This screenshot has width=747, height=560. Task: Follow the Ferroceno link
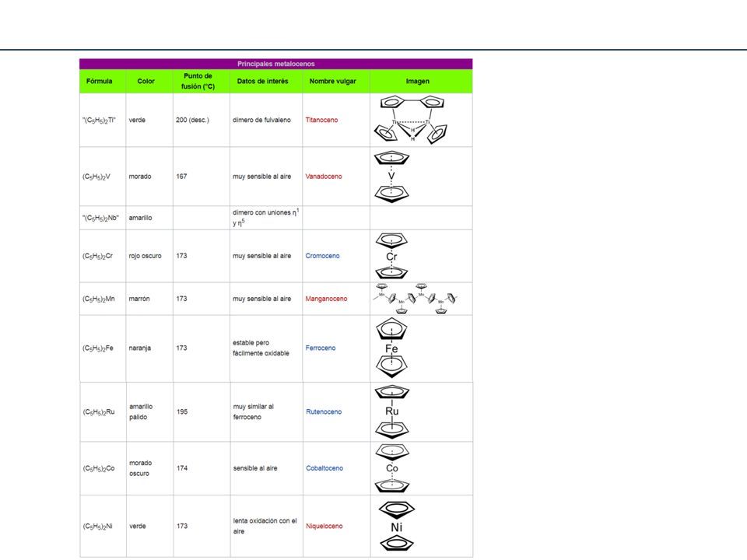tap(320, 348)
